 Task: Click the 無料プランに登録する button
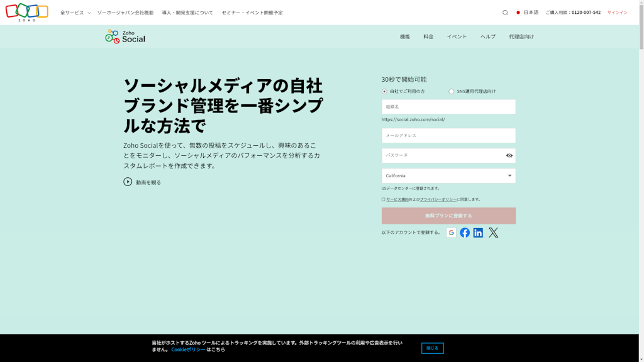point(448,216)
